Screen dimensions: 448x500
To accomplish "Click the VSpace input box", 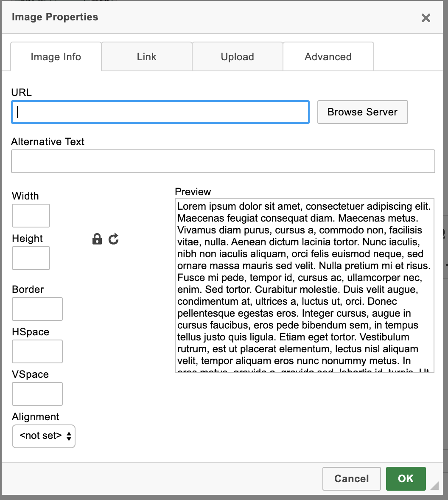I will [x=37, y=394].
